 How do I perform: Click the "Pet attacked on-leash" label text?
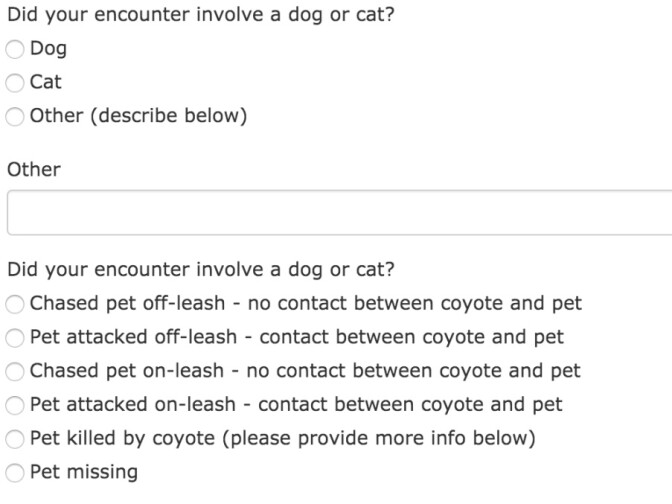[296, 405]
